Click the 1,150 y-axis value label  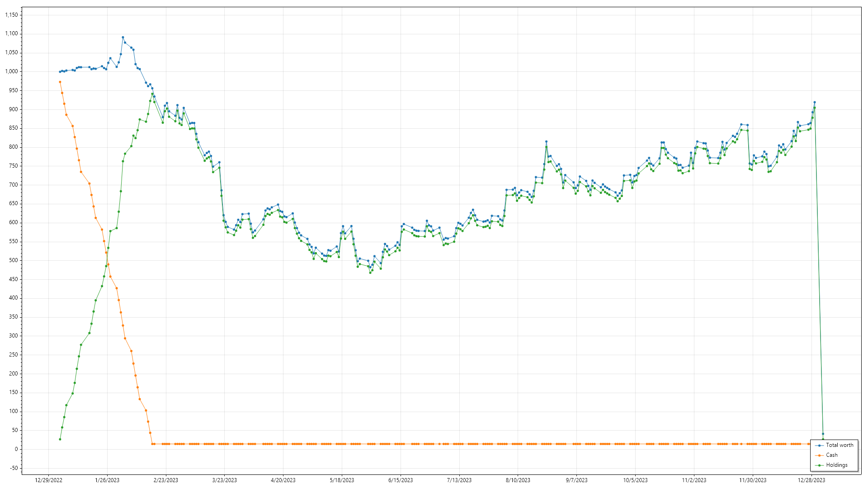(x=12, y=15)
